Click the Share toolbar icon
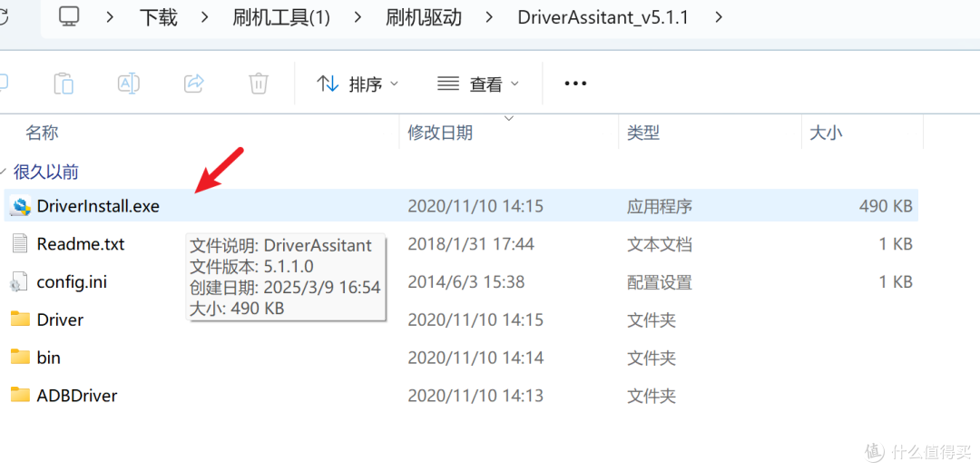Image resolution: width=980 pixels, height=472 pixels. tap(194, 83)
